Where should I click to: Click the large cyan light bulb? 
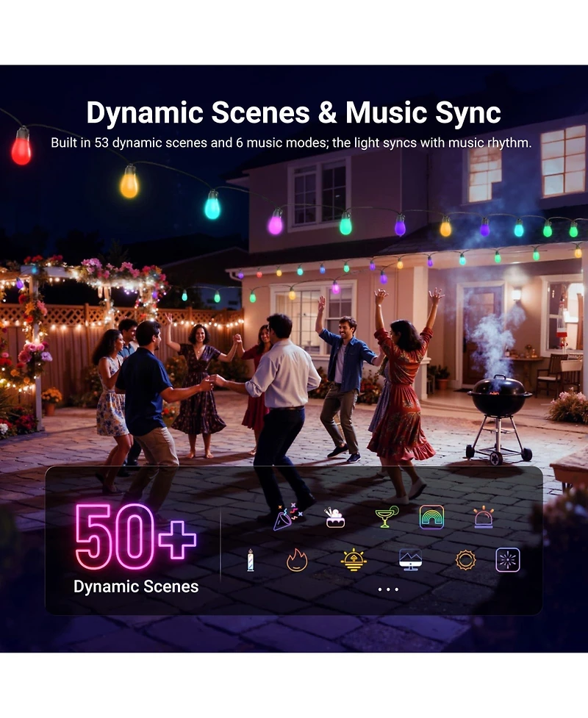[212, 205]
